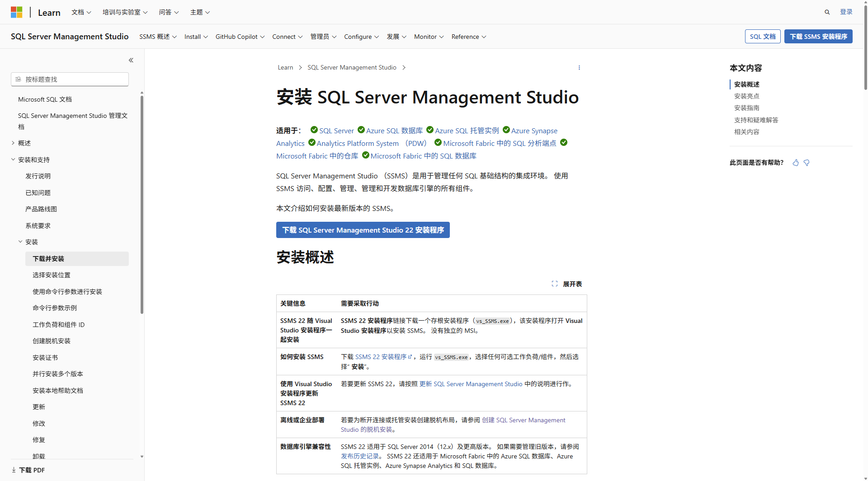This screenshot has height=481, width=868.
Task: Give thumbs down feedback on page
Action: pos(807,163)
